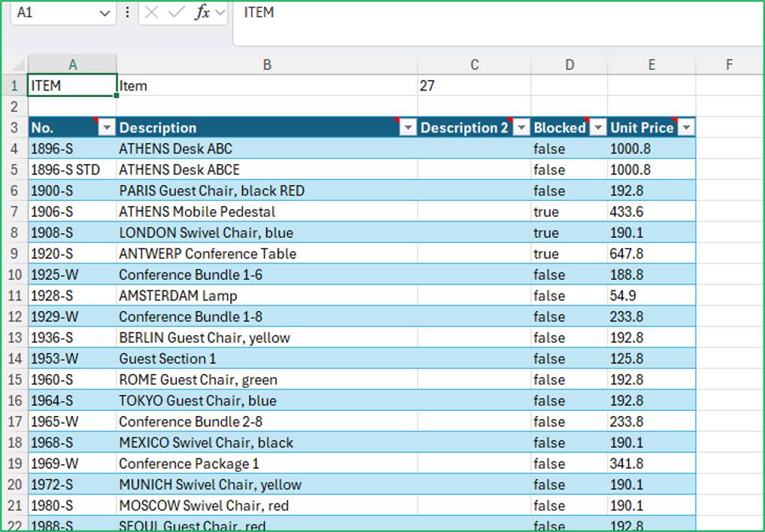Screen dimensions: 765x532
Task: Click item number 1925-W cell
Action: tap(72, 275)
